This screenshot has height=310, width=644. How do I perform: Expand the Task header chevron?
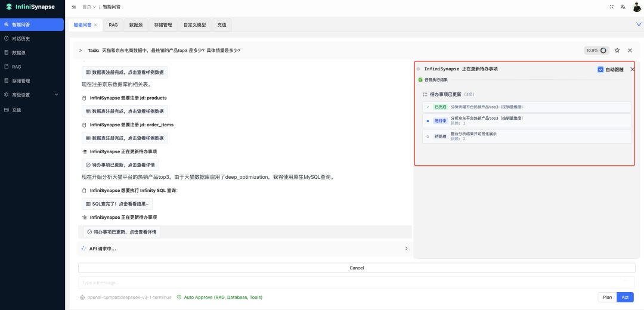coord(80,51)
